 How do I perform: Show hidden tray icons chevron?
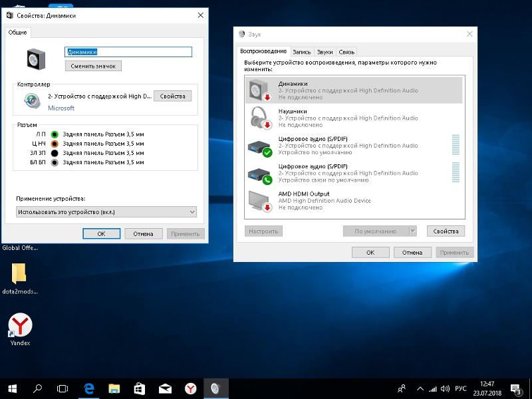click(x=420, y=389)
